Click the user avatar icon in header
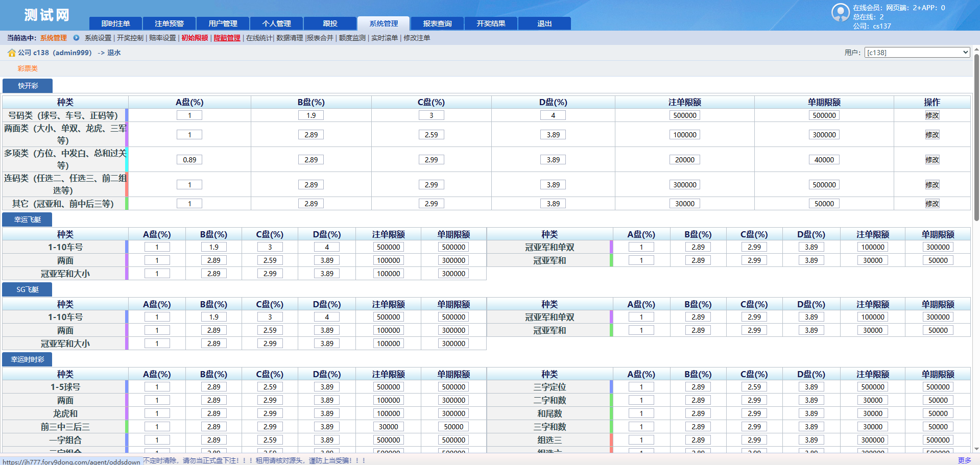This screenshot has width=980, height=465. pyautogui.click(x=840, y=12)
